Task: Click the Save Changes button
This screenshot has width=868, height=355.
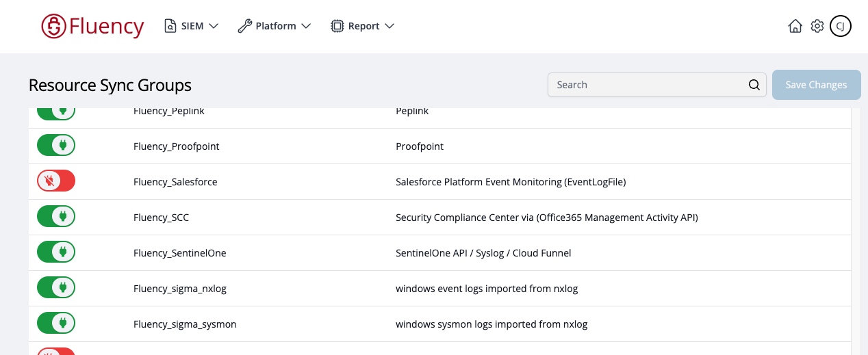Action: pos(816,85)
